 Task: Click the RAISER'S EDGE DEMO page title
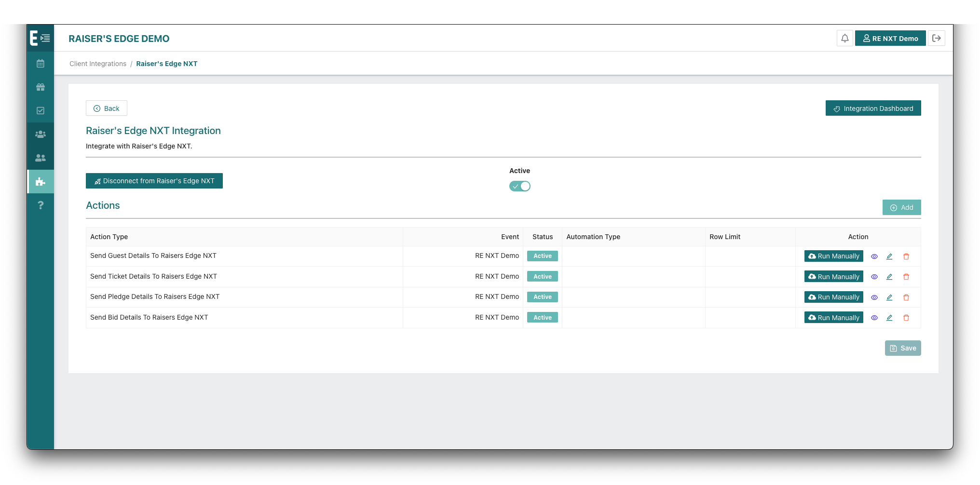(119, 39)
